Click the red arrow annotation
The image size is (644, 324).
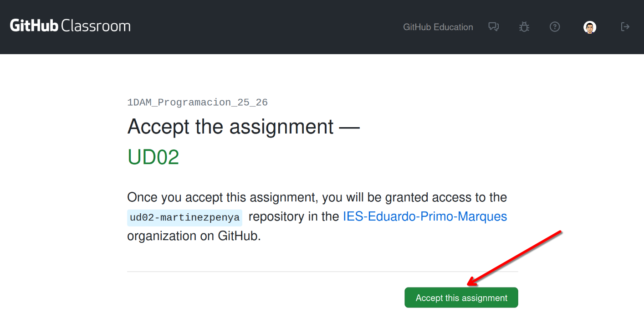pyautogui.click(x=515, y=258)
